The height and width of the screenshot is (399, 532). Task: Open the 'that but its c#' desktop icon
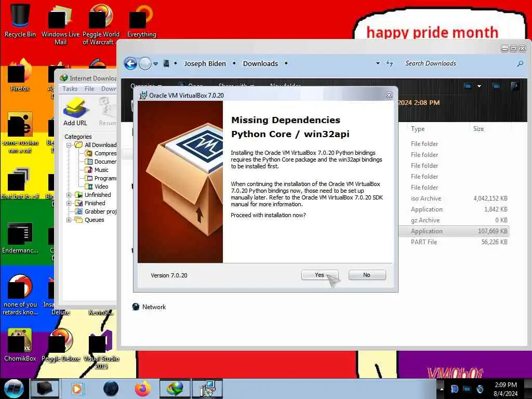point(20,183)
